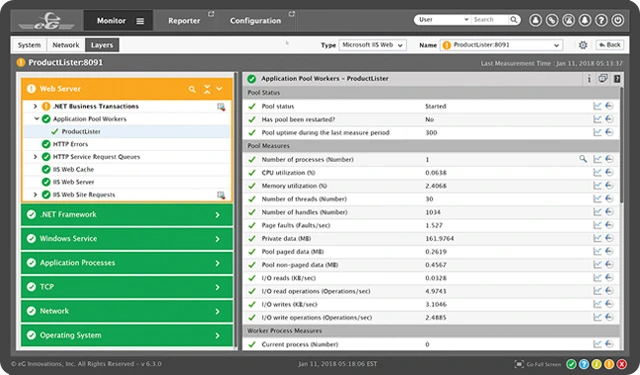The height and width of the screenshot is (375, 640).
Task: Click the yellow Minor alarm icon in footer
Action: coord(596,364)
